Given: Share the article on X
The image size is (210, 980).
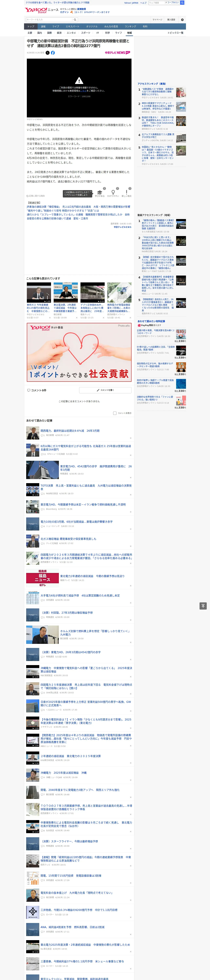Looking at the screenshot, I should [x=48, y=53].
